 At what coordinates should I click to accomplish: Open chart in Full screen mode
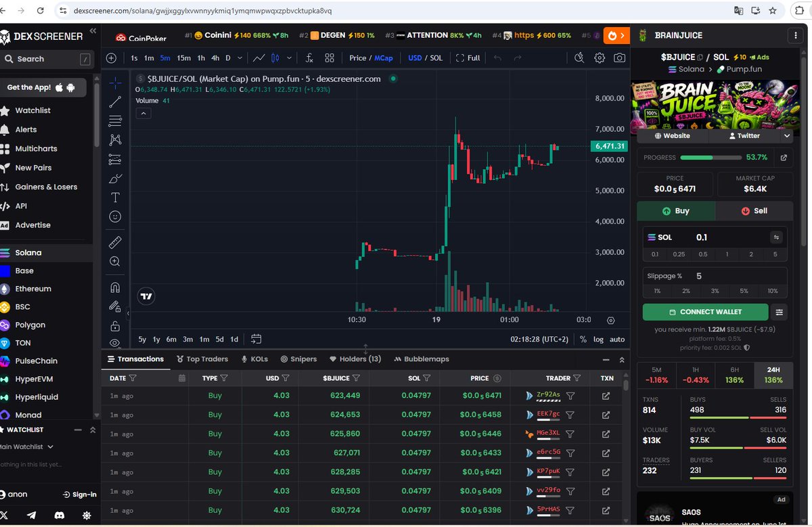click(468, 58)
